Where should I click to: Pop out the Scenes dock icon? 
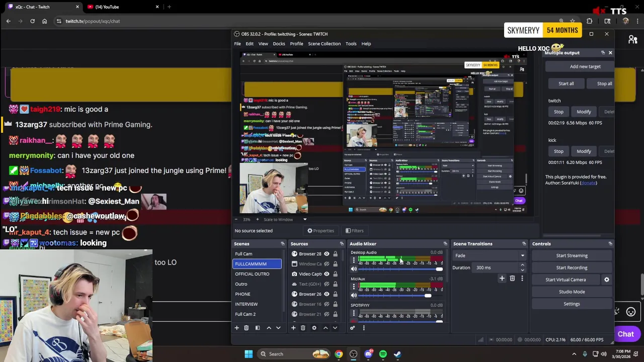[x=282, y=244]
